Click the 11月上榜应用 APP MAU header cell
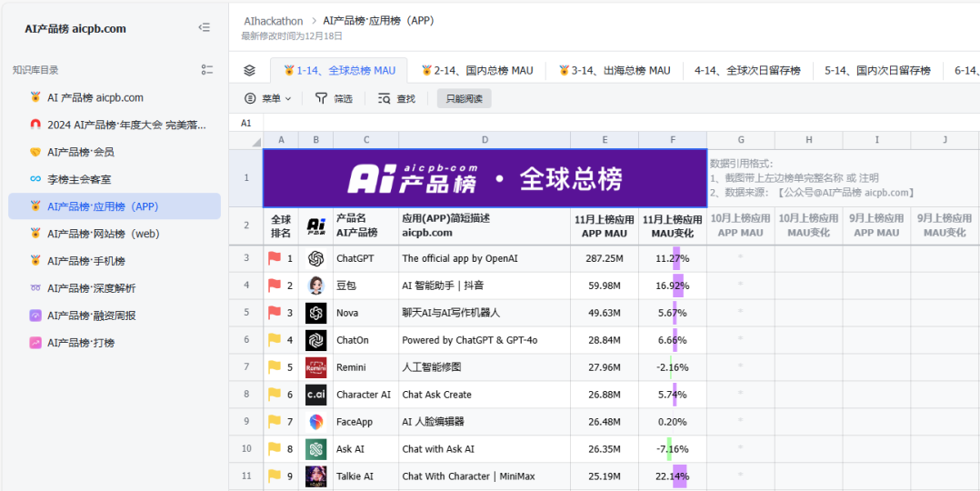The height and width of the screenshot is (491, 980). pyautogui.click(x=605, y=225)
